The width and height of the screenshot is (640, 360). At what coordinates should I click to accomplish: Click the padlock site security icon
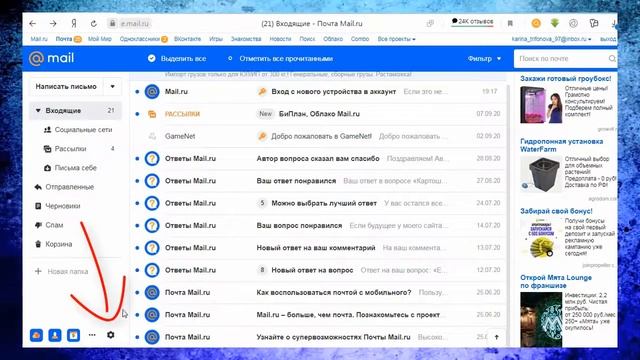click(x=112, y=23)
